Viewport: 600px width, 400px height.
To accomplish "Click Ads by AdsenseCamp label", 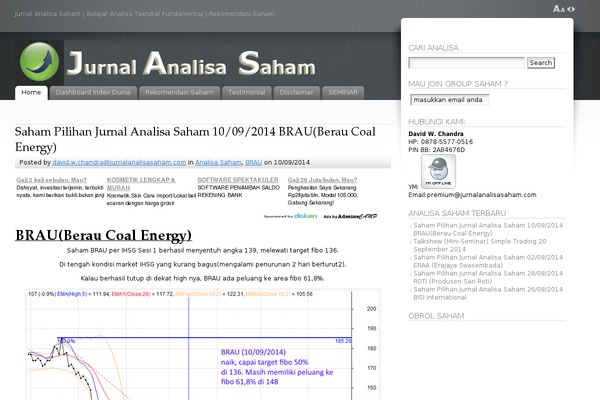I will click(350, 217).
